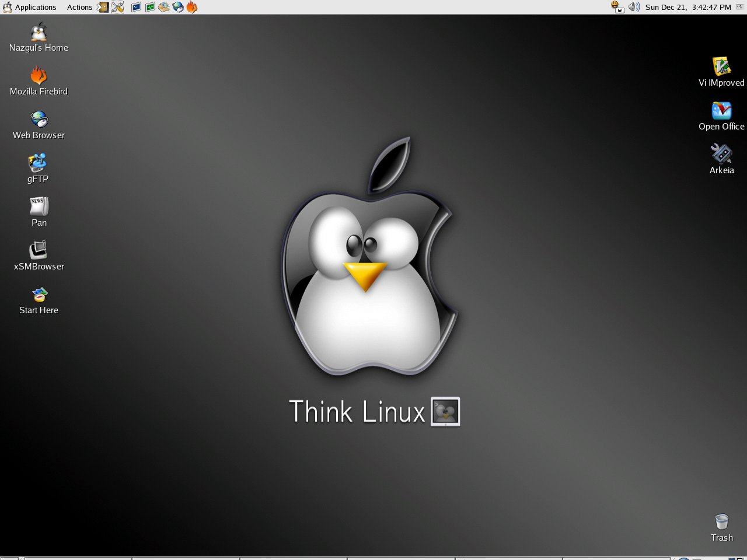Select the xSMBrowser desktop icon
Screen dimensions: 747x560
coord(39,250)
